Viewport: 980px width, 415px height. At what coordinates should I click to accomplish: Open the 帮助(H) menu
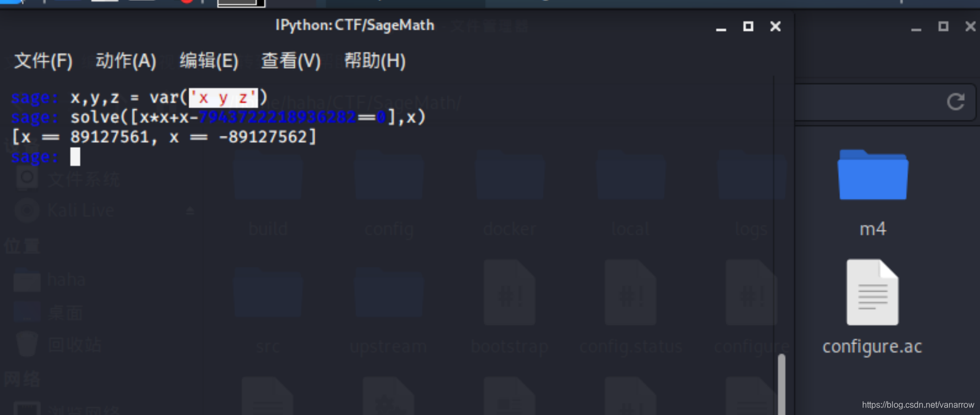(375, 61)
